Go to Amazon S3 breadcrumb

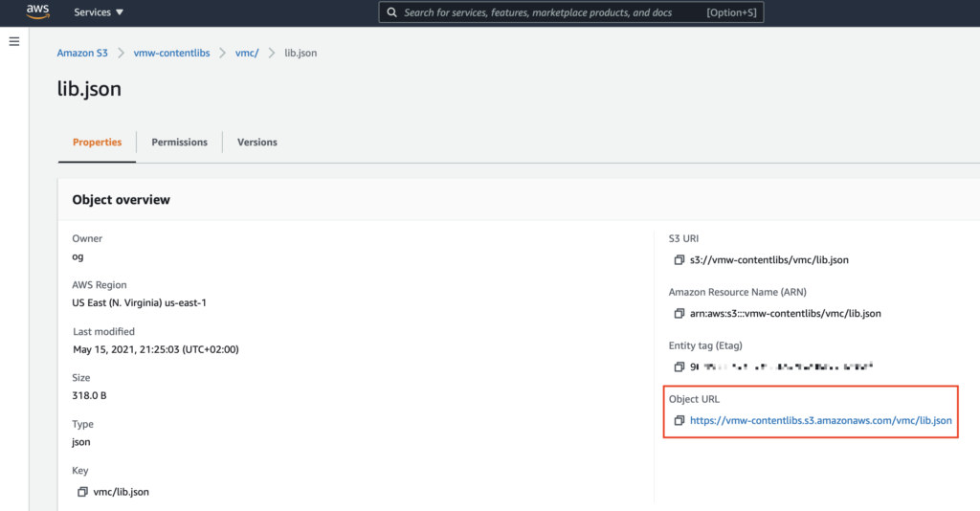tap(82, 53)
